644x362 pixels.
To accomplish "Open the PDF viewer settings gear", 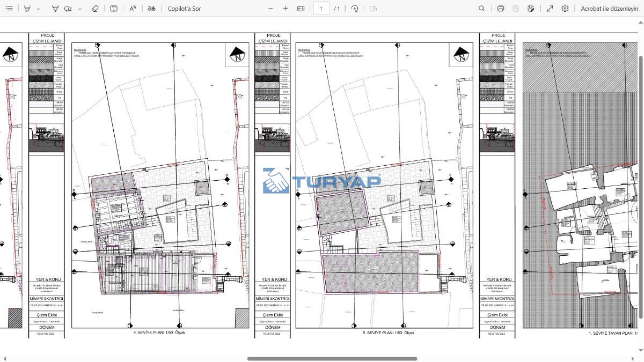I will 565,9.
